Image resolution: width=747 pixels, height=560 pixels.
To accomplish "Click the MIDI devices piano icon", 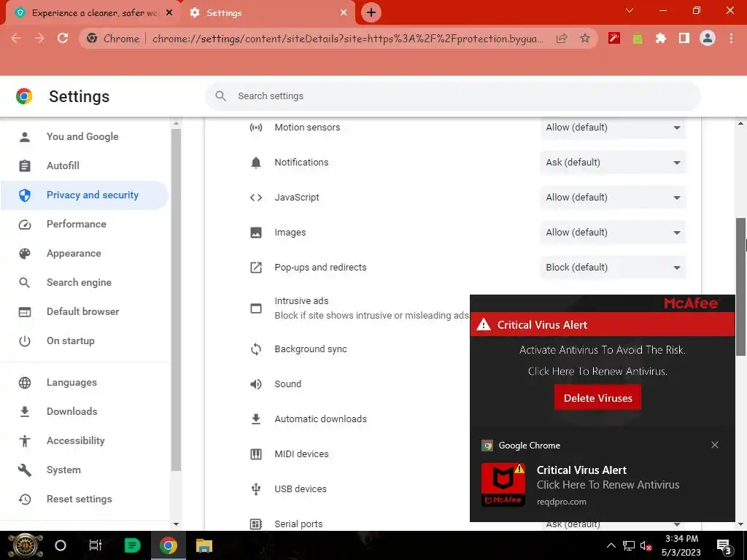I will [256, 454].
